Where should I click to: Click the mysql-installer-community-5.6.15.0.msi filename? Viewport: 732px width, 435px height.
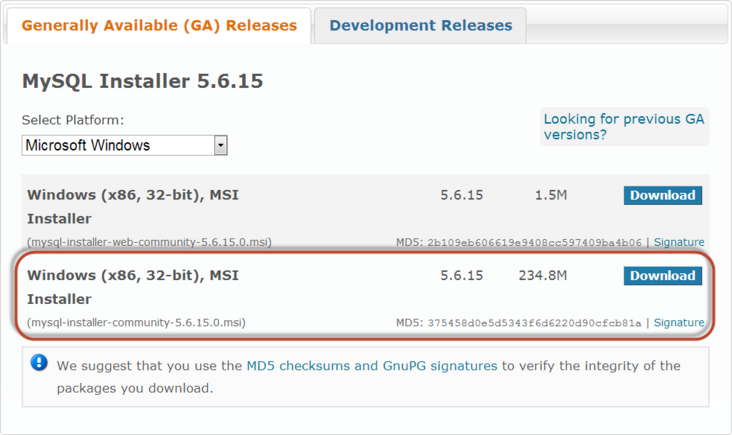(136, 322)
